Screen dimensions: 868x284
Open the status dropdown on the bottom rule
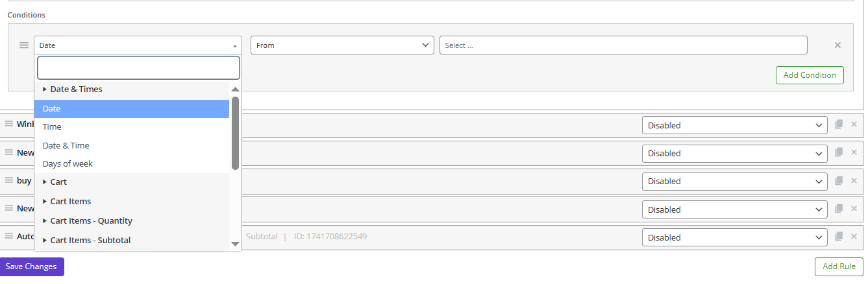(734, 237)
